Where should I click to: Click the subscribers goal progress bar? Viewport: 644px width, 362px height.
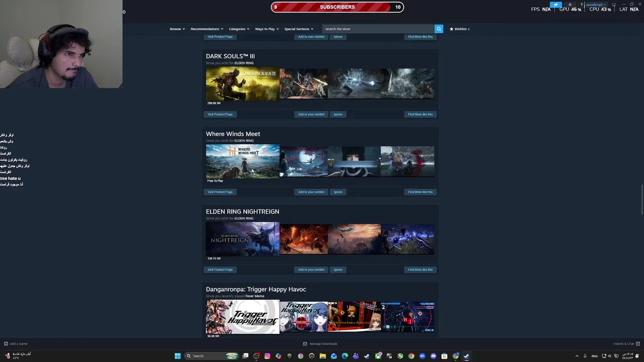tap(337, 7)
